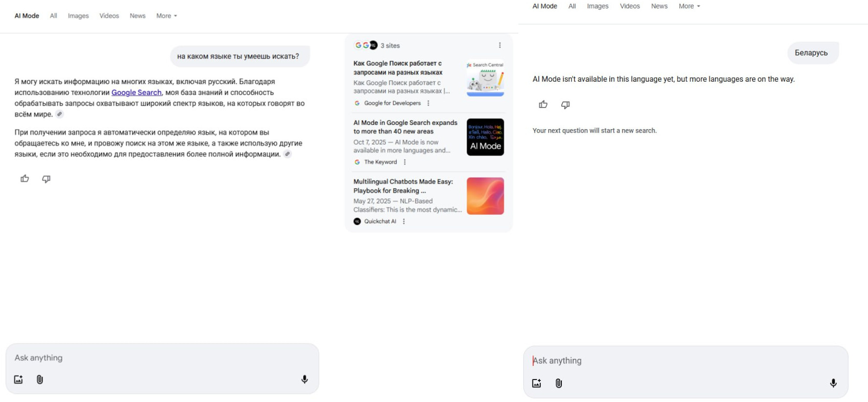Click the attach file paperclip in left input box
The height and width of the screenshot is (402, 868).
(x=40, y=380)
